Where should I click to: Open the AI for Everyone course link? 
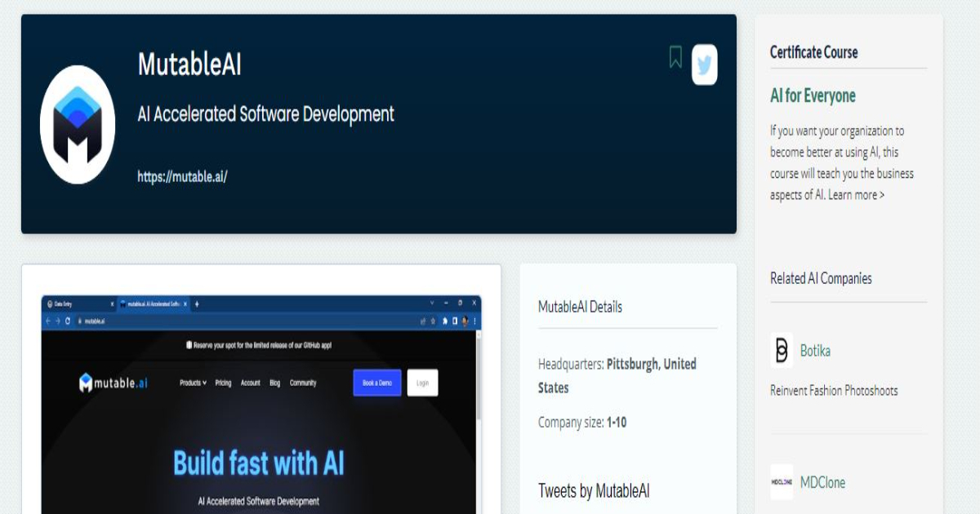point(813,95)
